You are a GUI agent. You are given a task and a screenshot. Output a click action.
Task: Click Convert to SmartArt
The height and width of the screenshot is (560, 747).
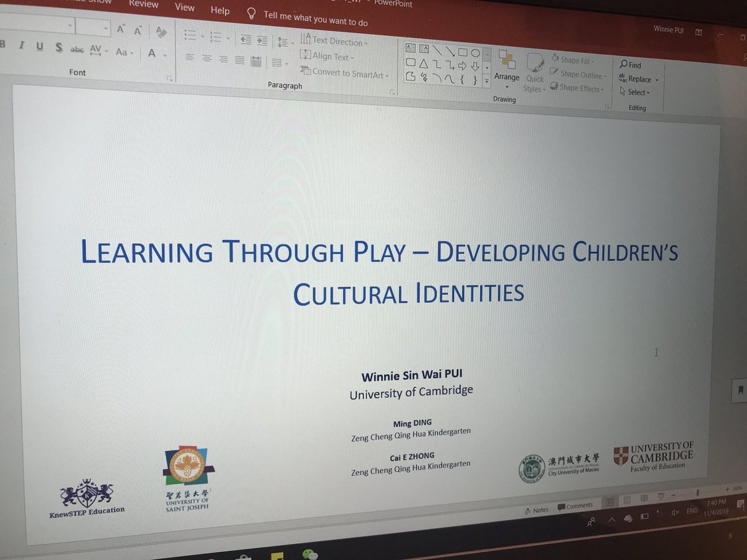tap(344, 73)
